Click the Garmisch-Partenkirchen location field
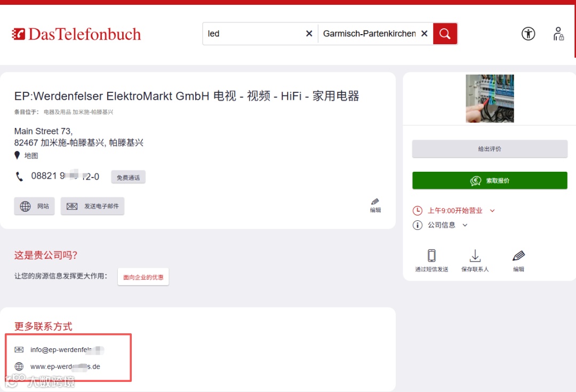This screenshot has height=392, width=576. tap(369, 34)
